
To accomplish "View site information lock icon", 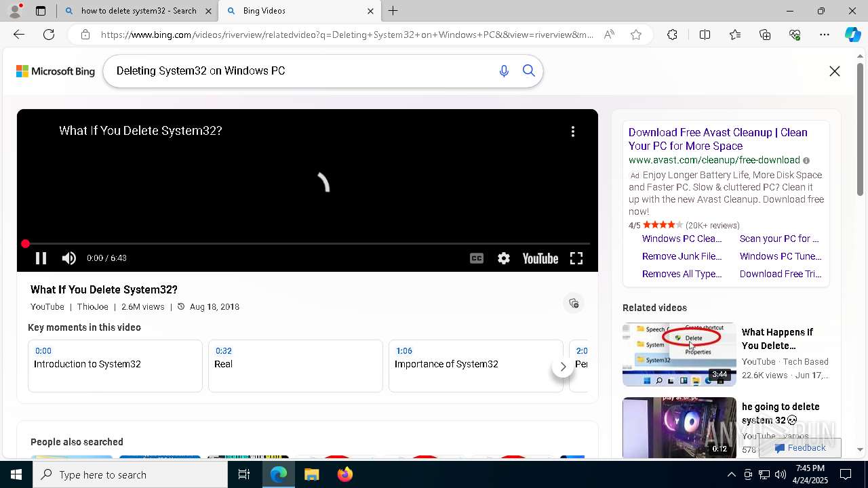I will (85, 35).
